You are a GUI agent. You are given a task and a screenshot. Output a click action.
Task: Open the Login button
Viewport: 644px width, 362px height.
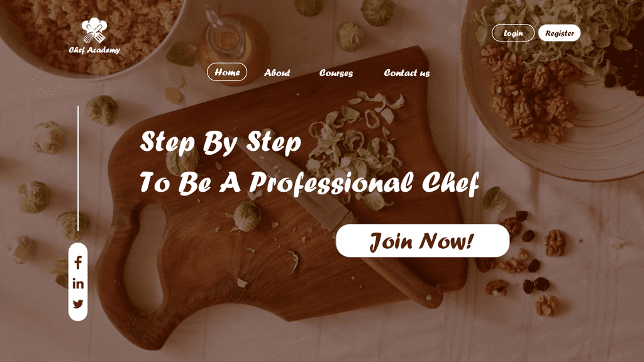tap(513, 33)
